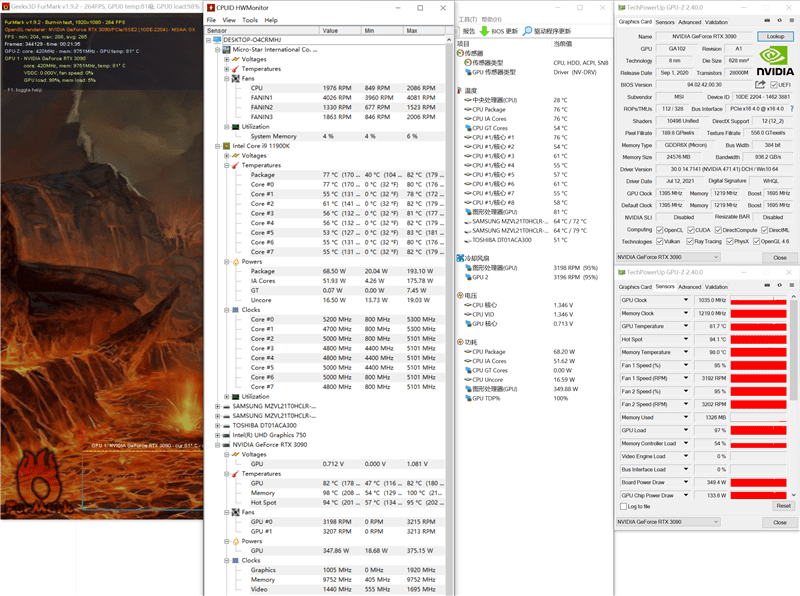Toggle the UEFI checkbox in GPU-Z
Viewport: 800px width, 596px height.
tap(773, 85)
